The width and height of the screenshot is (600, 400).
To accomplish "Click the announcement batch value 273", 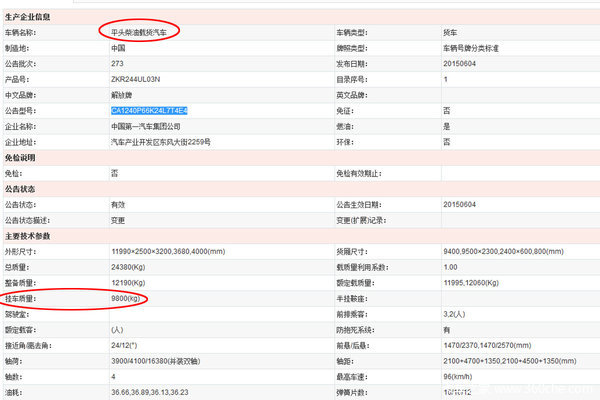I will click(x=117, y=64).
